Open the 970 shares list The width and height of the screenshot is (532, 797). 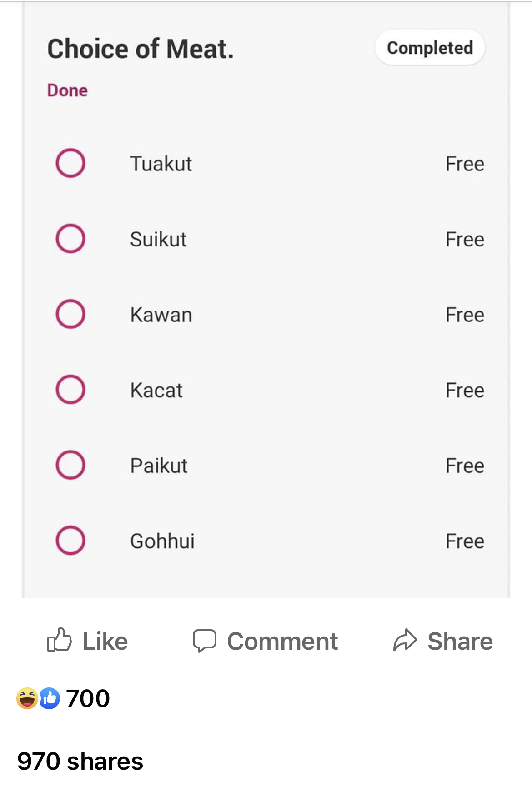tap(80, 761)
